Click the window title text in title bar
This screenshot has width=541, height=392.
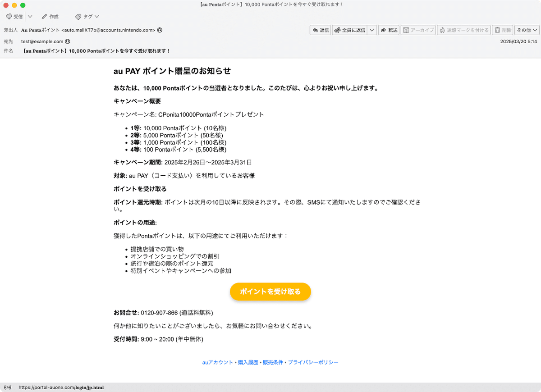[270, 5]
